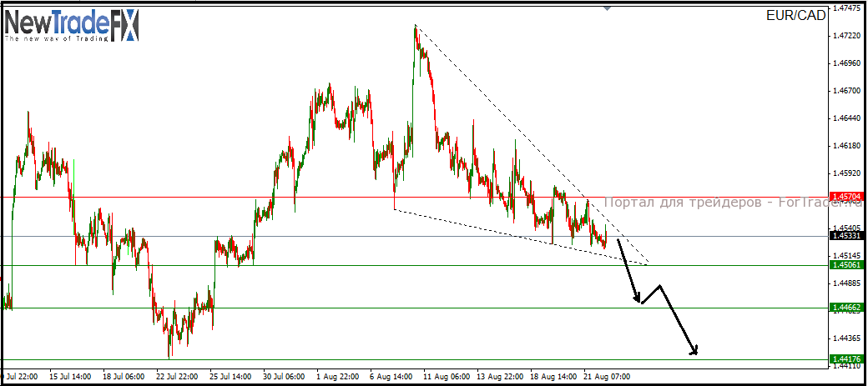This screenshot has height=386, width=868.
Task: Click the first black forecast arrow tip
Action: click(640, 300)
